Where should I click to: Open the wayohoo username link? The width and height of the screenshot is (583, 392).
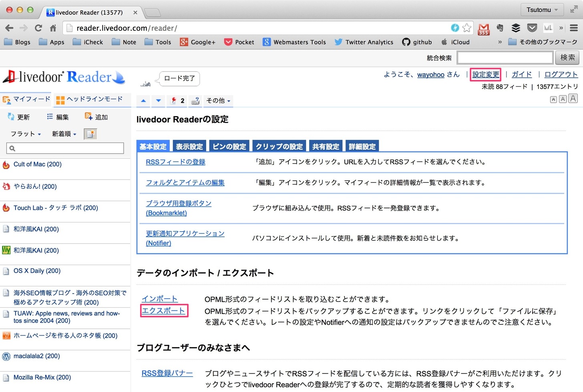tap(431, 75)
